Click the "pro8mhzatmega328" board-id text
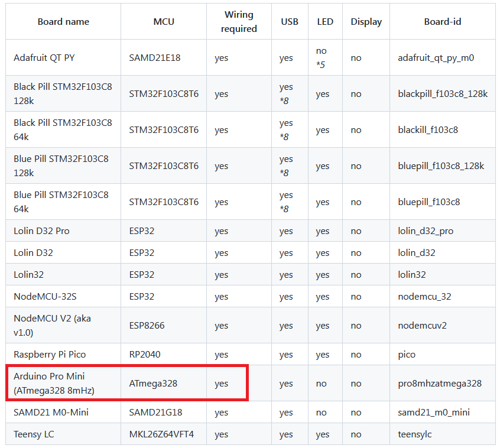 point(440,384)
